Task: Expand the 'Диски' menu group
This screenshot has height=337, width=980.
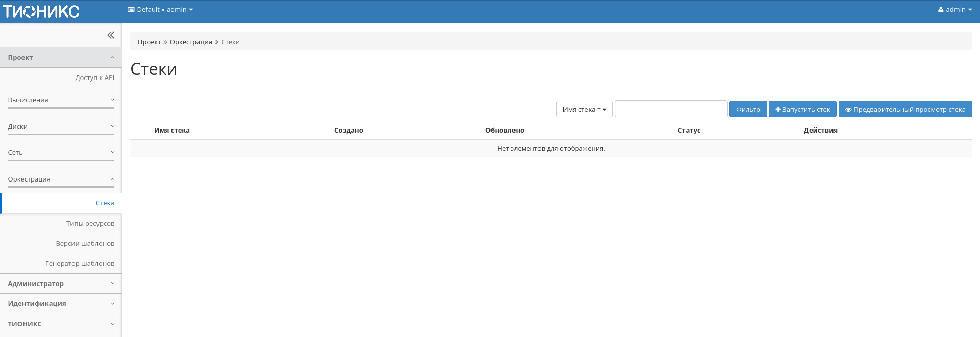Action: pos(61,127)
